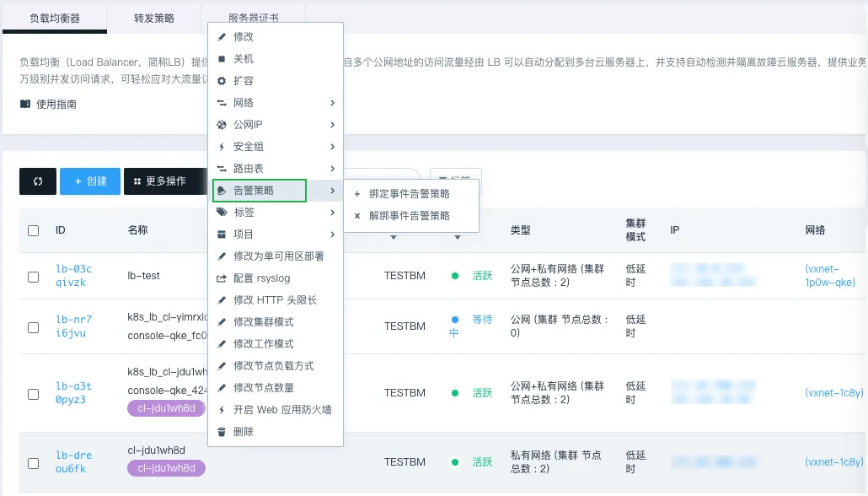Switch to the 转发策略 tab

(x=153, y=17)
